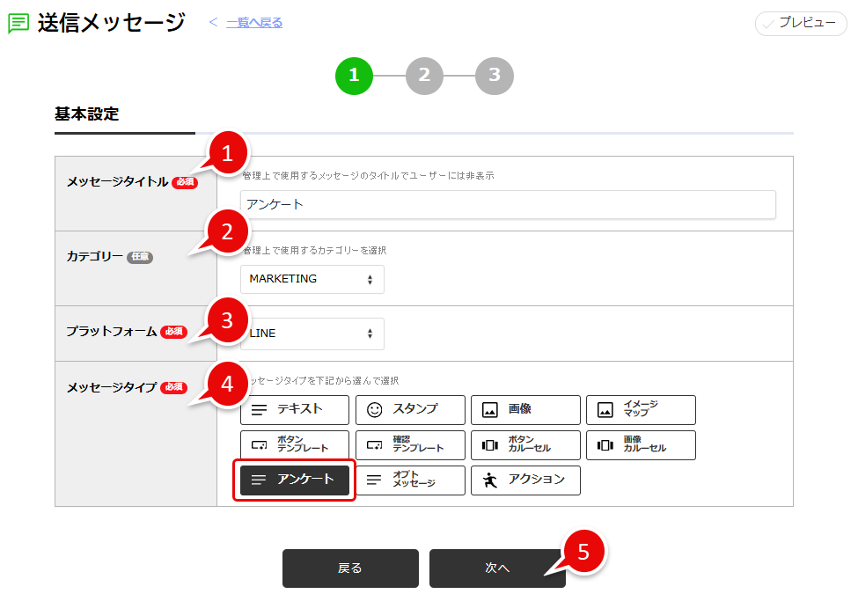858x616 pixels.
Task: Click the message title input field
Action: [x=508, y=204]
